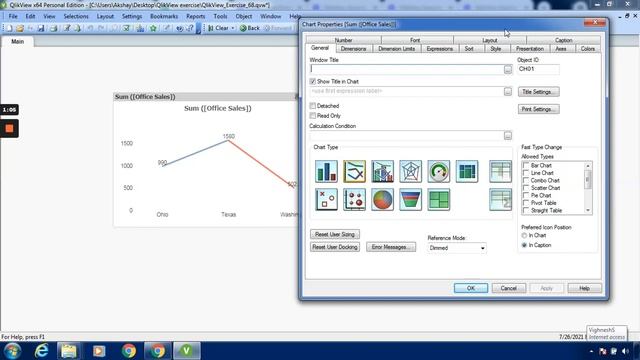
Task: Click the Allowed Types list scrollbar
Action: click(588, 188)
